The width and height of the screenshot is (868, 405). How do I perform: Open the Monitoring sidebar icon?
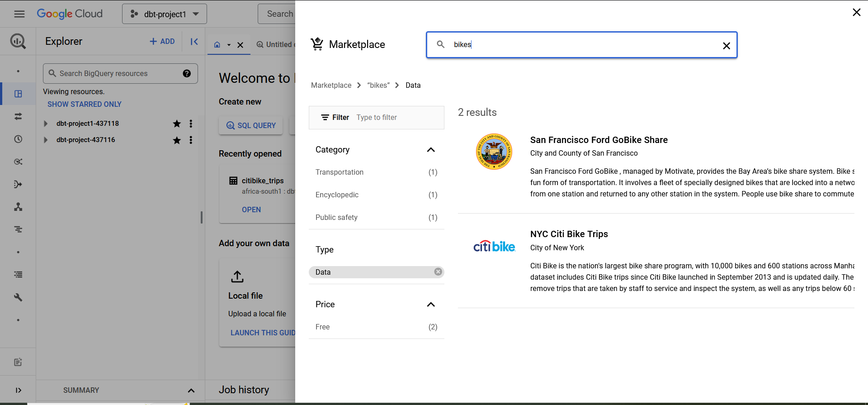tap(18, 229)
